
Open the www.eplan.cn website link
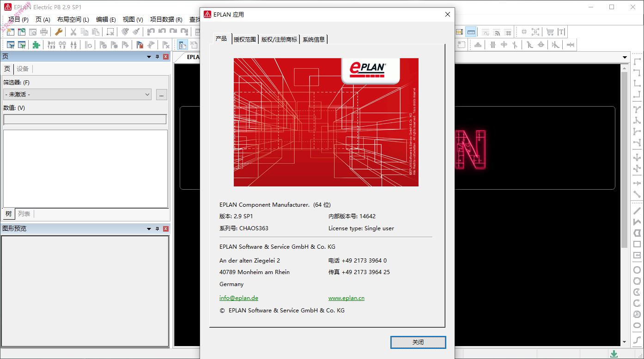(346, 298)
